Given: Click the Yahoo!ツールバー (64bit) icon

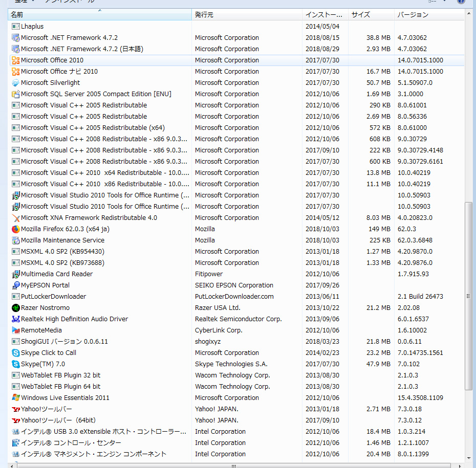Looking at the screenshot, I should [15, 420].
